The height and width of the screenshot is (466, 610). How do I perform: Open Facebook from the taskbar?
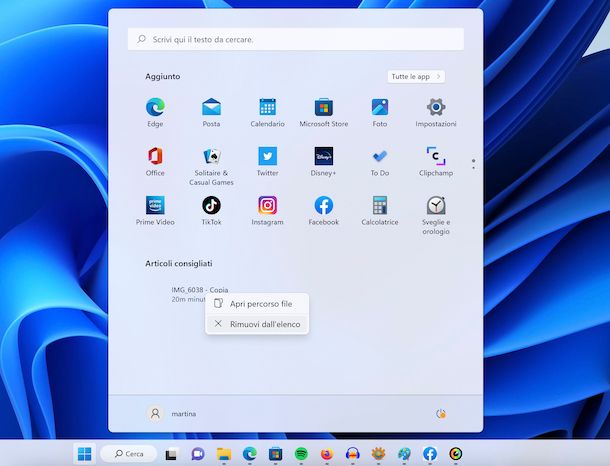430,454
